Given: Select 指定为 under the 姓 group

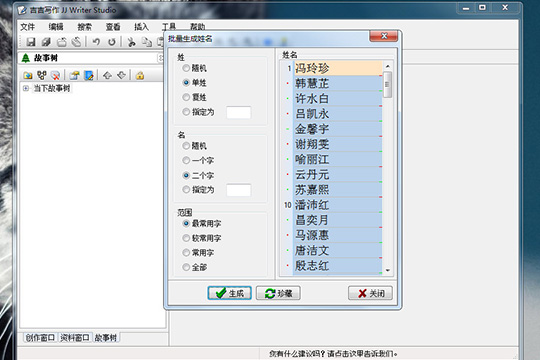Looking at the screenshot, I should click(198, 112).
